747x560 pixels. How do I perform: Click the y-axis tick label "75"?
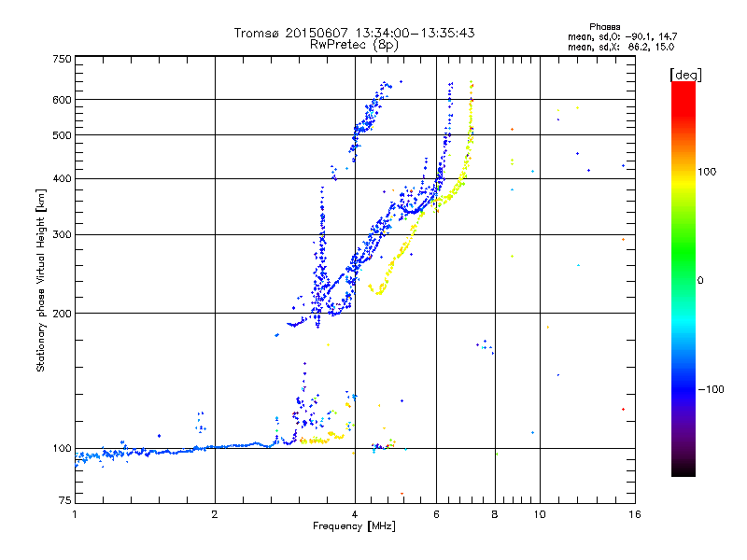(65, 500)
